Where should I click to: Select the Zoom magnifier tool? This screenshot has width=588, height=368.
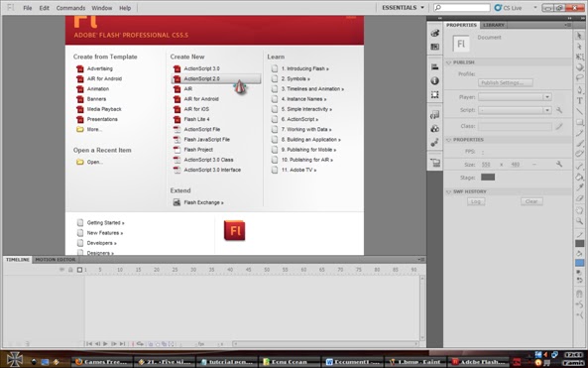(x=579, y=221)
